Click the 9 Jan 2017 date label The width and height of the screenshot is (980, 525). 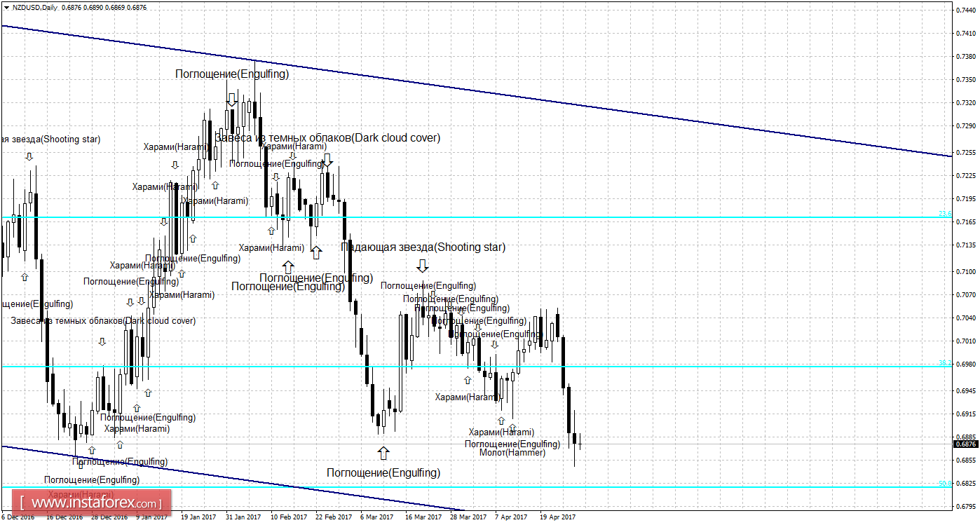coord(151,517)
